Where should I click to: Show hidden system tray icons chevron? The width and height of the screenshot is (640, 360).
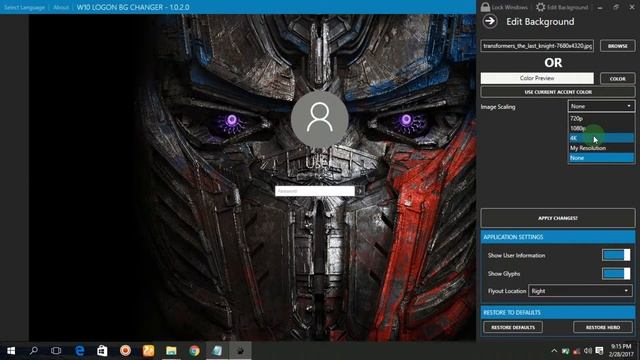point(554,351)
